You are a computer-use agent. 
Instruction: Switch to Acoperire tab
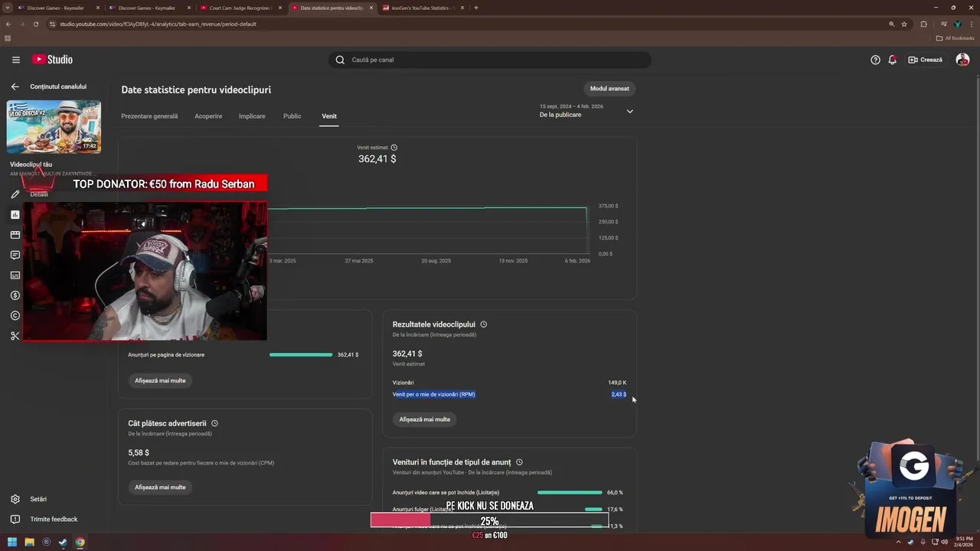[x=208, y=116]
